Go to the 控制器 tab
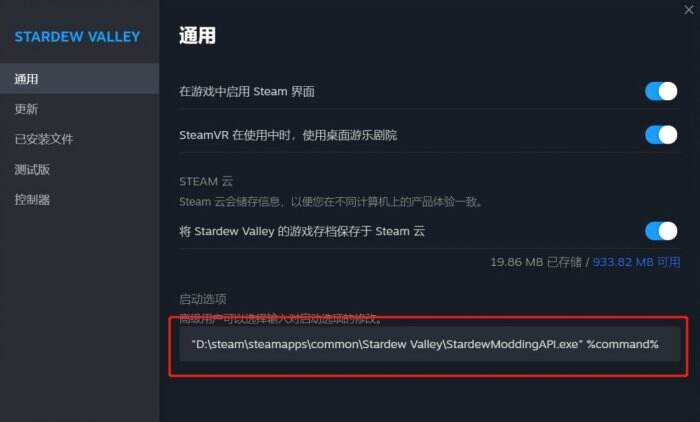Screen dimensions: 700x422 click(79, 200)
